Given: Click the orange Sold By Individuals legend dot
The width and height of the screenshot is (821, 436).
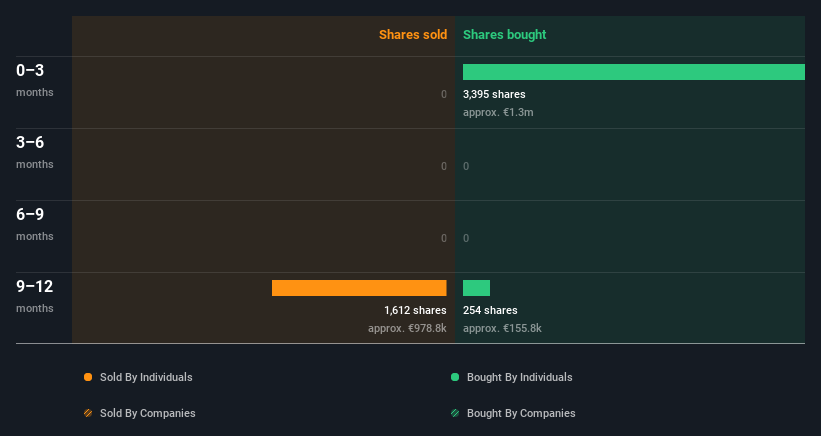Looking at the screenshot, I should tap(88, 377).
